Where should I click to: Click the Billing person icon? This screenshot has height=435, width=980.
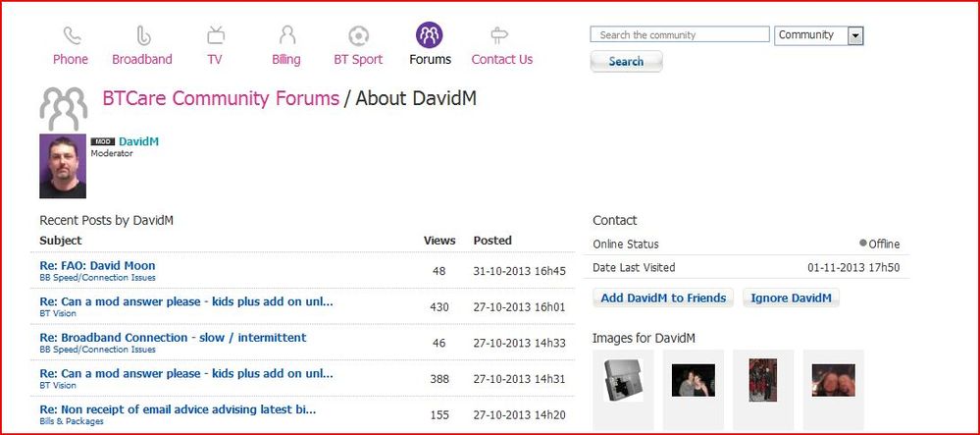[286, 35]
